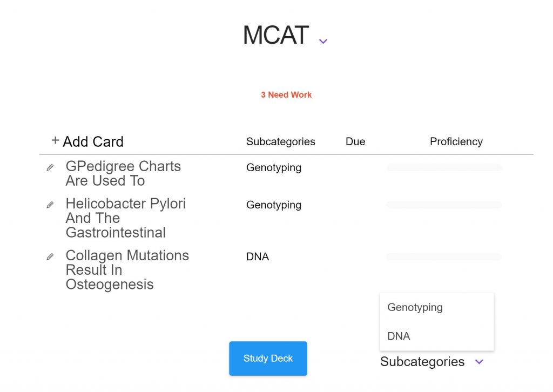Click the edit pencil for Collagen Mutations card

tap(50, 256)
